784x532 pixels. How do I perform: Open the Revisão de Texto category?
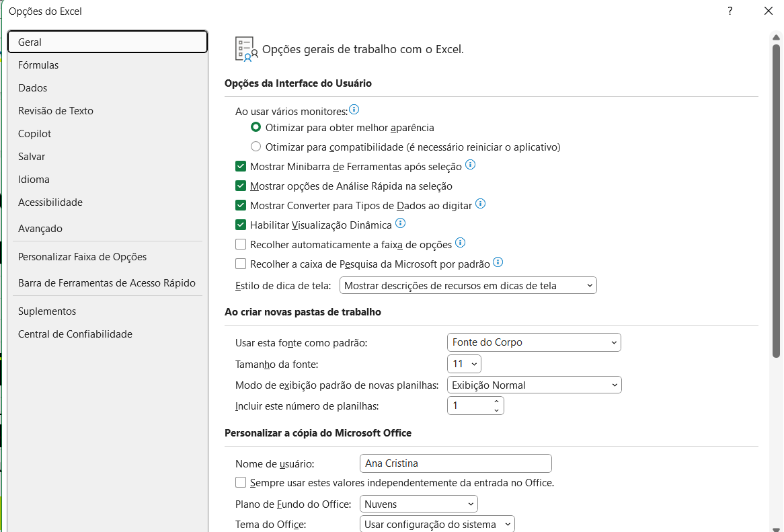point(108,110)
